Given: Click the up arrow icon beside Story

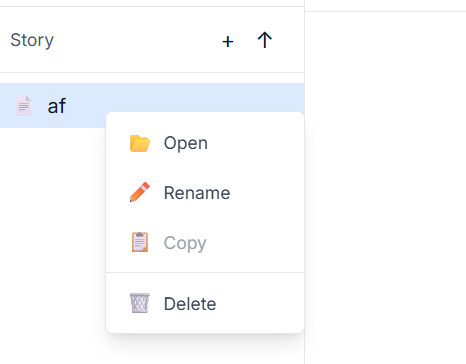Looking at the screenshot, I should click(x=265, y=40).
